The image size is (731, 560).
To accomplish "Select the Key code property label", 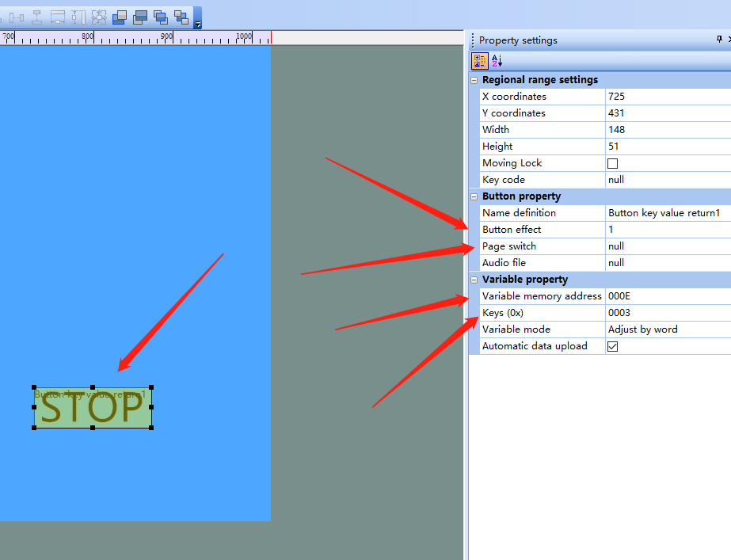I will (504, 180).
